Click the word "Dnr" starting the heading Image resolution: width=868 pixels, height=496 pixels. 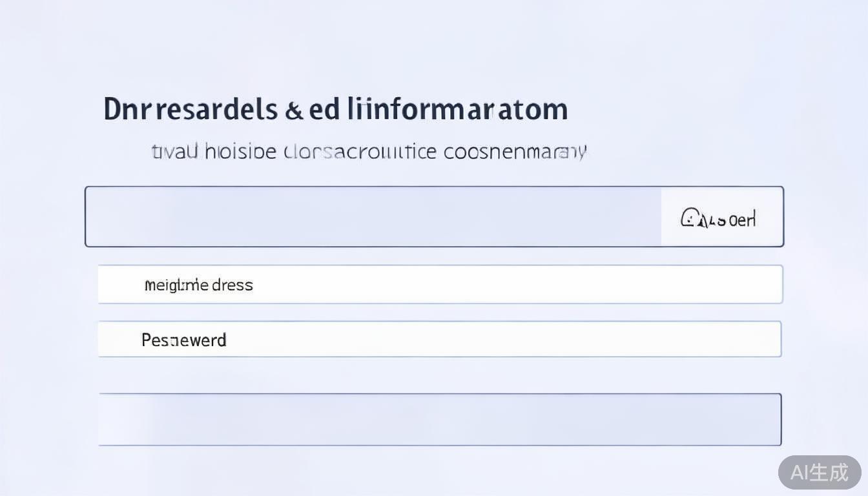tap(127, 110)
